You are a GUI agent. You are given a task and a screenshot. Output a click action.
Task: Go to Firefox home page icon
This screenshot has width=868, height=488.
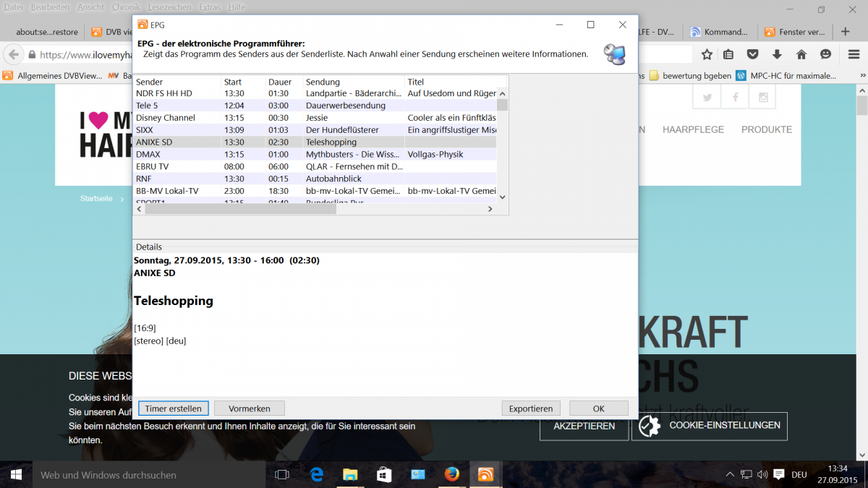(x=801, y=55)
